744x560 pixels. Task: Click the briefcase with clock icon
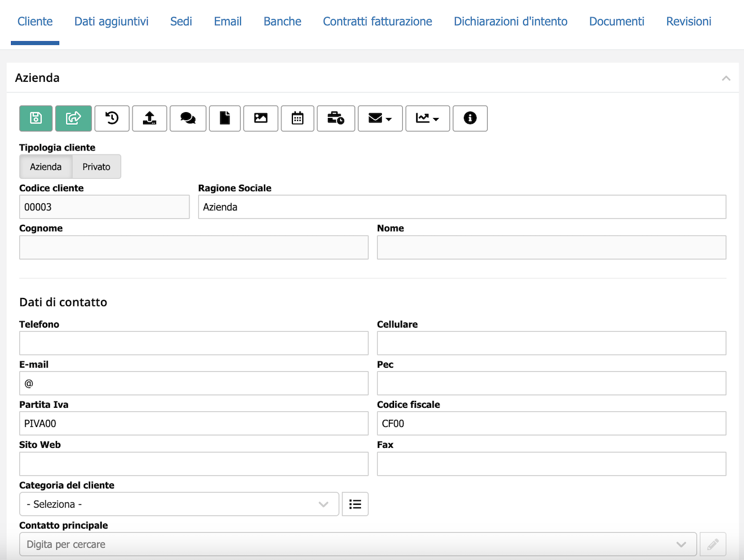click(336, 118)
